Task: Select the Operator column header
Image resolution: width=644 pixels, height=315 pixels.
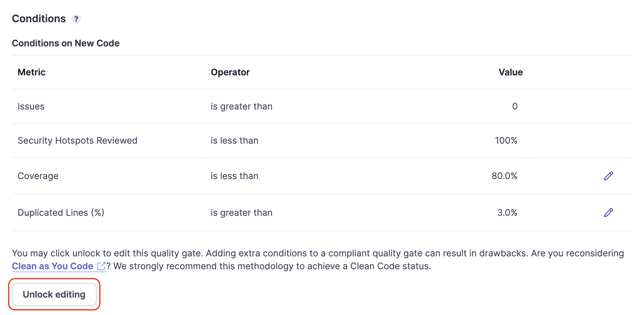Action: pyautogui.click(x=230, y=72)
